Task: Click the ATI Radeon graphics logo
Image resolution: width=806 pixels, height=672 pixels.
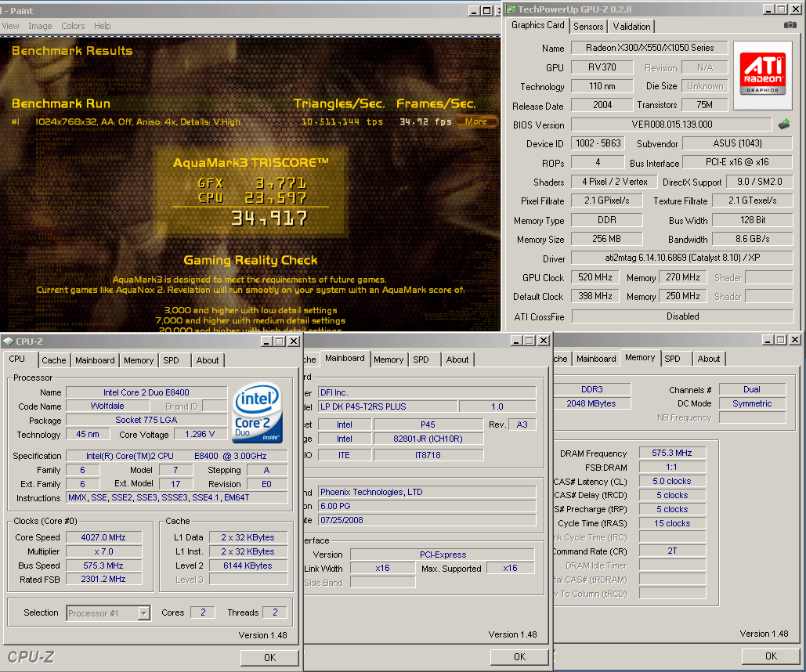Action: pyautogui.click(x=762, y=76)
